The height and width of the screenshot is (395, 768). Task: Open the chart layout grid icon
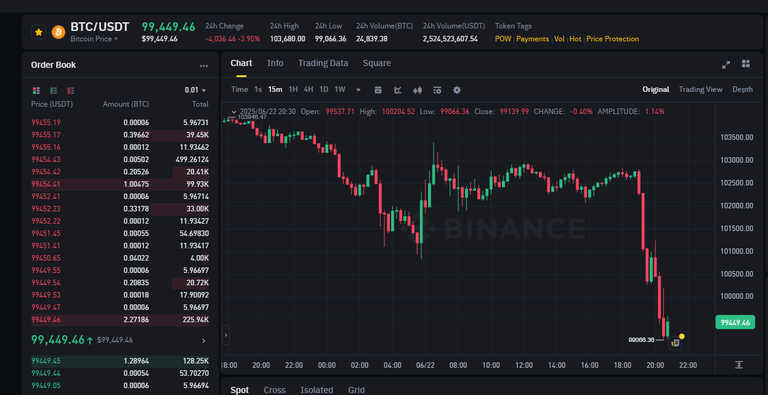click(x=746, y=64)
